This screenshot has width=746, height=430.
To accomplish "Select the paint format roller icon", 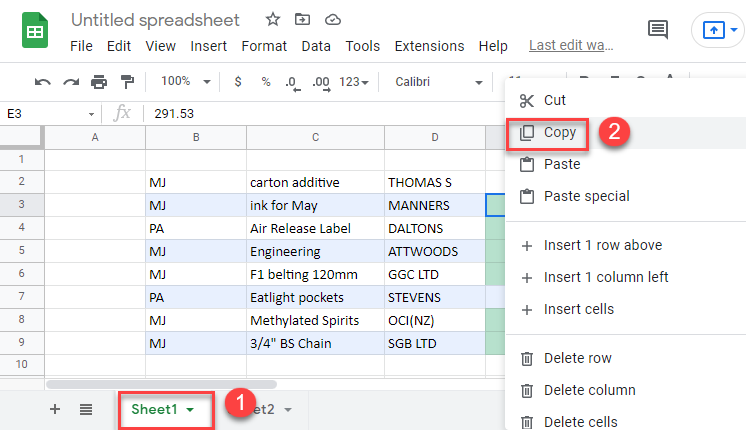I will pyautogui.click(x=127, y=82).
